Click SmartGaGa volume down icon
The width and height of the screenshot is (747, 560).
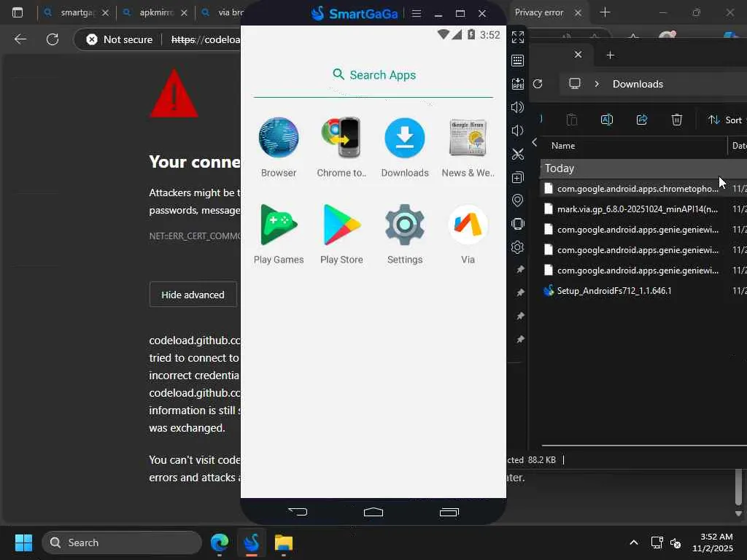click(x=518, y=131)
